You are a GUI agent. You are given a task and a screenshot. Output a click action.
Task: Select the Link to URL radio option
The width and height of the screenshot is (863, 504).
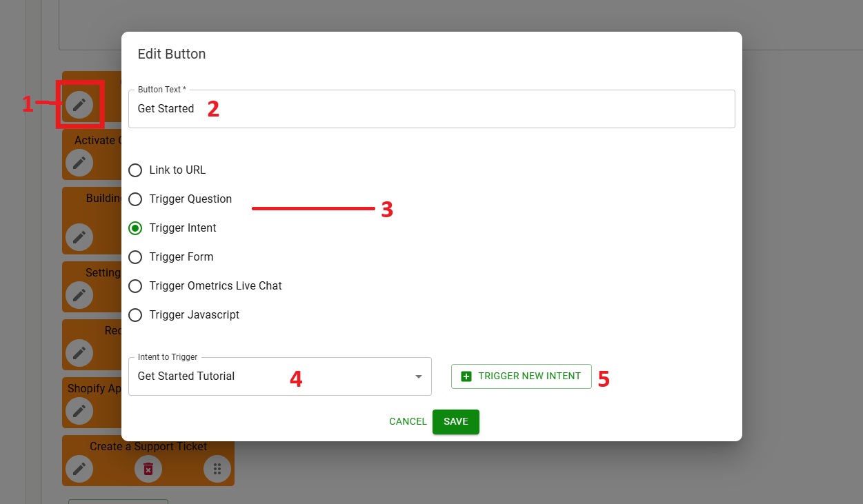point(136,170)
